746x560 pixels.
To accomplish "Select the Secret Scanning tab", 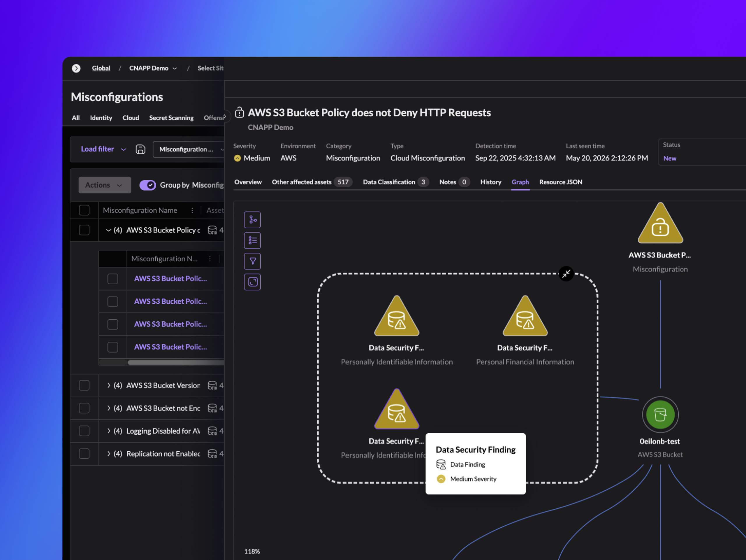I will click(x=171, y=118).
